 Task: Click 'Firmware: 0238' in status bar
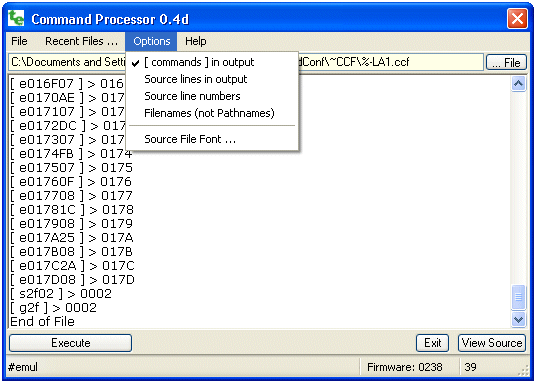pyautogui.click(x=405, y=367)
